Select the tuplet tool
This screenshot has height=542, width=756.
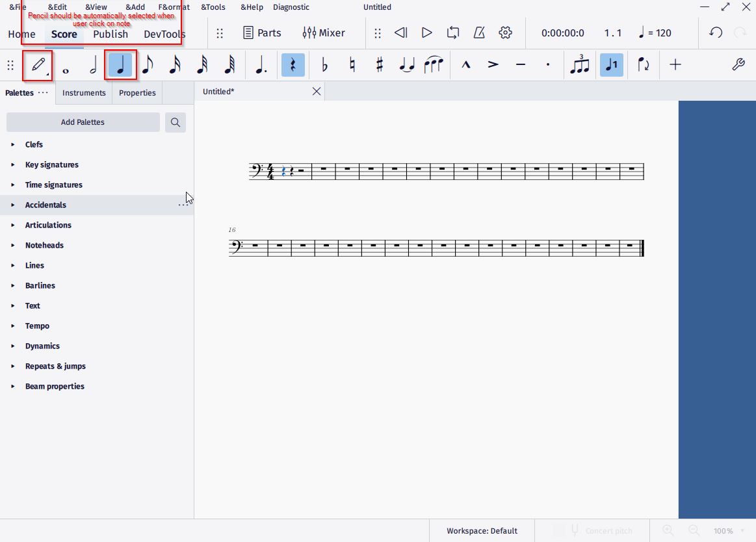click(580, 65)
